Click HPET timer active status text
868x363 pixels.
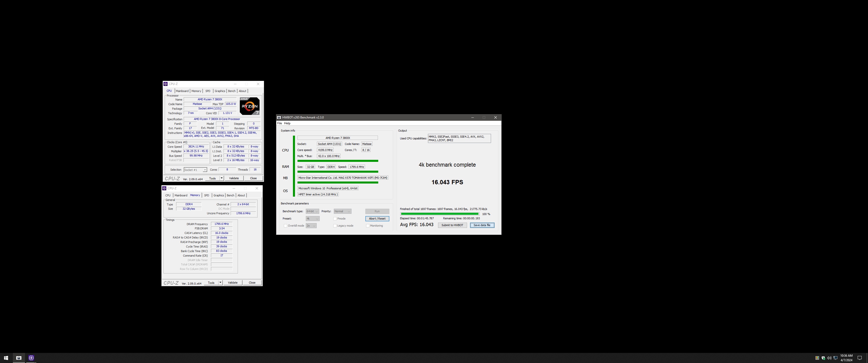point(318,194)
